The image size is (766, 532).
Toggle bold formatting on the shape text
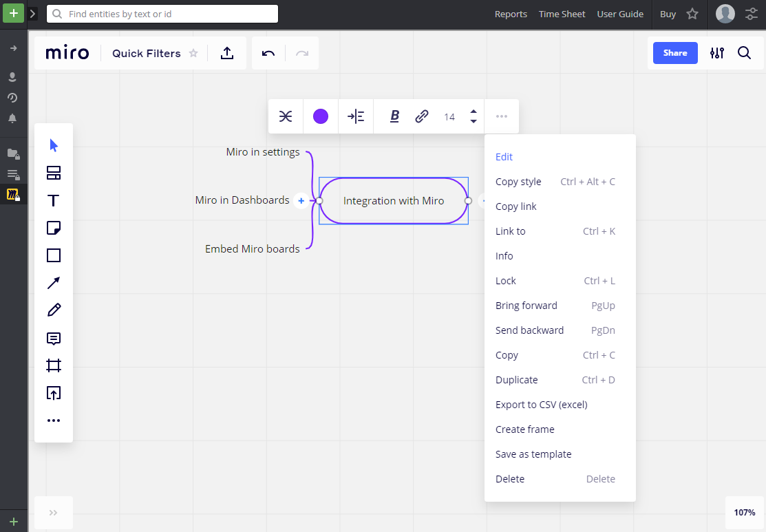click(x=394, y=116)
